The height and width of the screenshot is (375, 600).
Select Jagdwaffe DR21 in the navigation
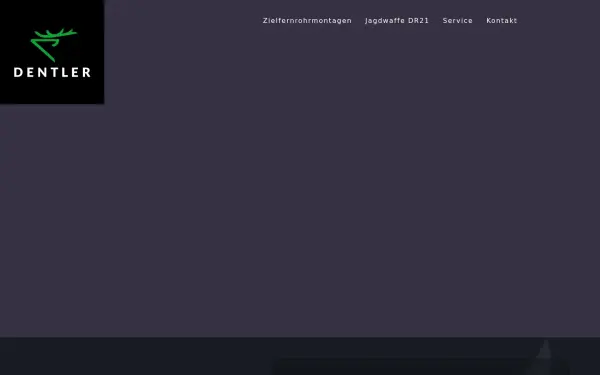tap(397, 21)
